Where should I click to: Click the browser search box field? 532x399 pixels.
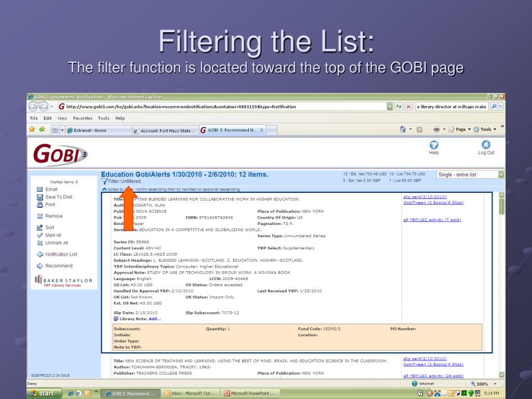pos(452,107)
